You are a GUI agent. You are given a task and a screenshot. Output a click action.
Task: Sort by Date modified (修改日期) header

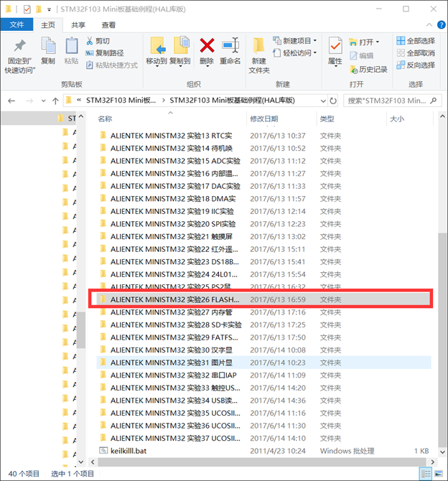pyautogui.click(x=264, y=118)
